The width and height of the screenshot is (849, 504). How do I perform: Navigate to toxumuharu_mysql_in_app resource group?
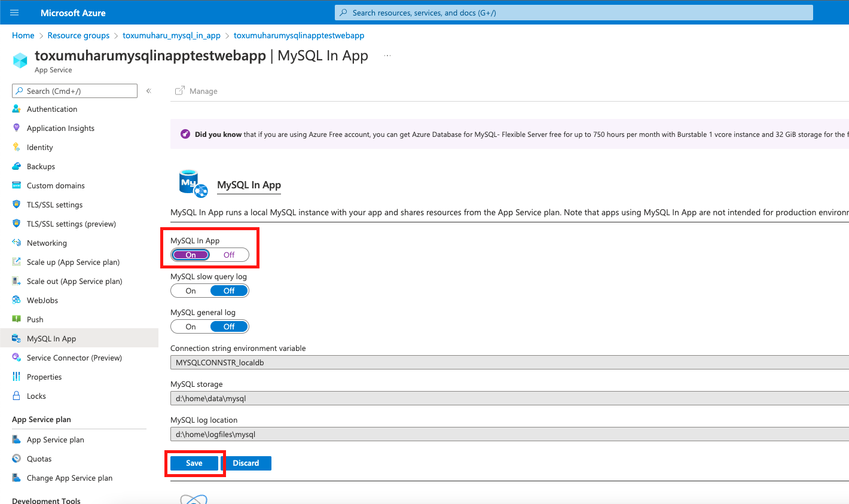click(171, 35)
